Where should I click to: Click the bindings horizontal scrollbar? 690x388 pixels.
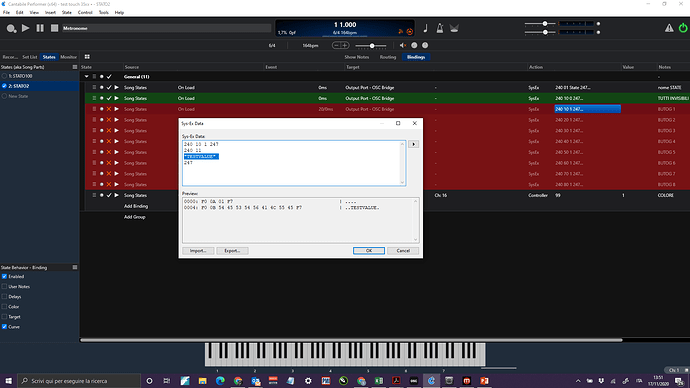tap(351, 340)
